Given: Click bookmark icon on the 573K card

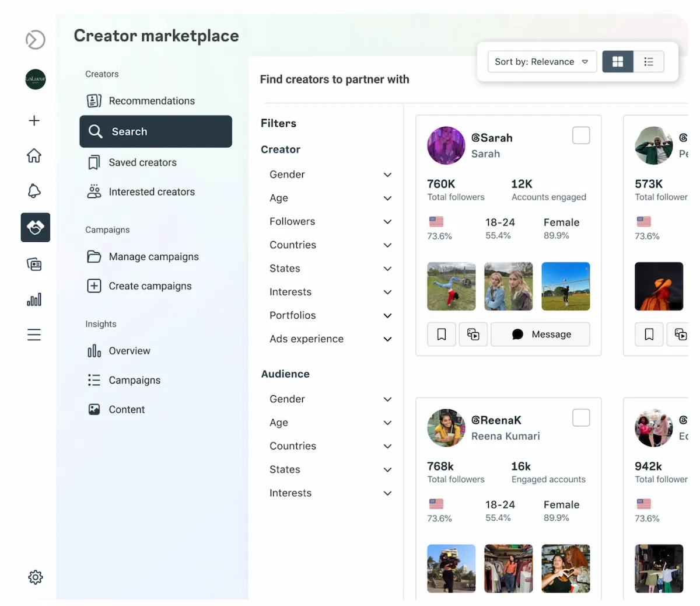Looking at the screenshot, I should pyautogui.click(x=649, y=334).
